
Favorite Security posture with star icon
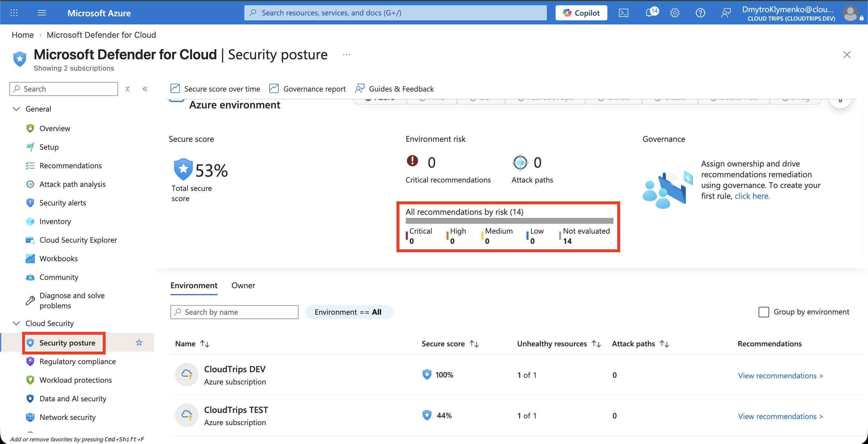click(x=139, y=343)
